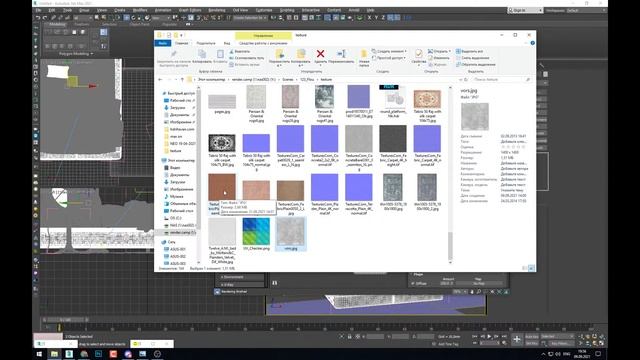Click the New Folder (Новая папка) icon
Viewport: 640px width, 360px height.
364,54
